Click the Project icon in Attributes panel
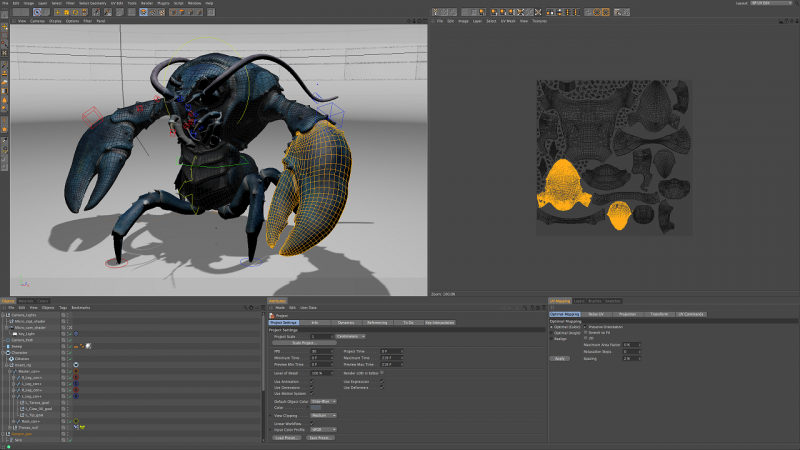The width and height of the screenshot is (800, 450). 272,314
